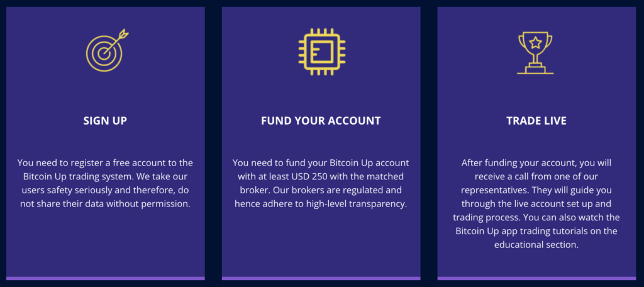The height and width of the screenshot is (287, 644).
Task: Click the paragraph about funding with matched broker
Action: click(x=321, y=183)
